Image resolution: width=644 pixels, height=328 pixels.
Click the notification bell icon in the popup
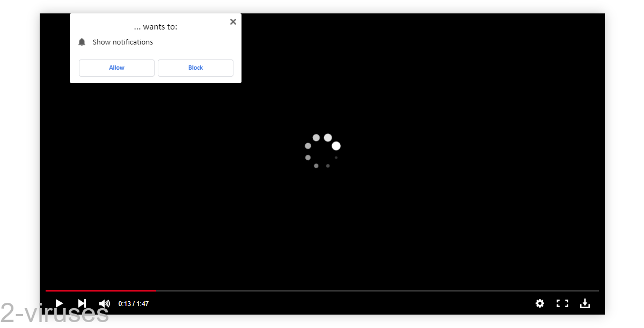82,42
